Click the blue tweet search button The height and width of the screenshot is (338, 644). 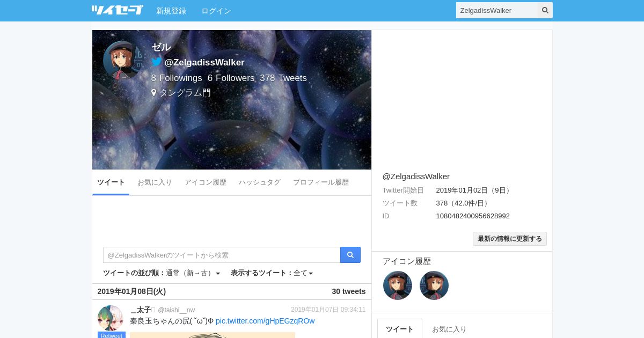tap(350, 255)
